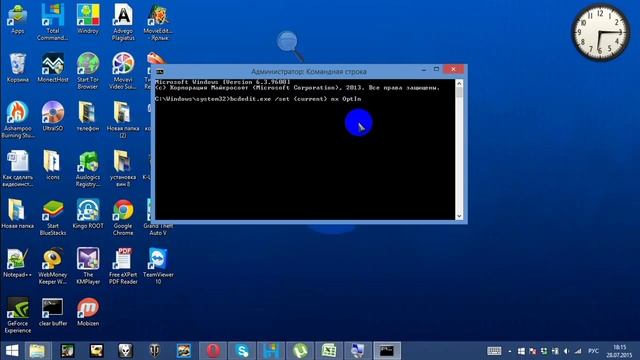Open the network signal tray icon

[x=578, y=351]
